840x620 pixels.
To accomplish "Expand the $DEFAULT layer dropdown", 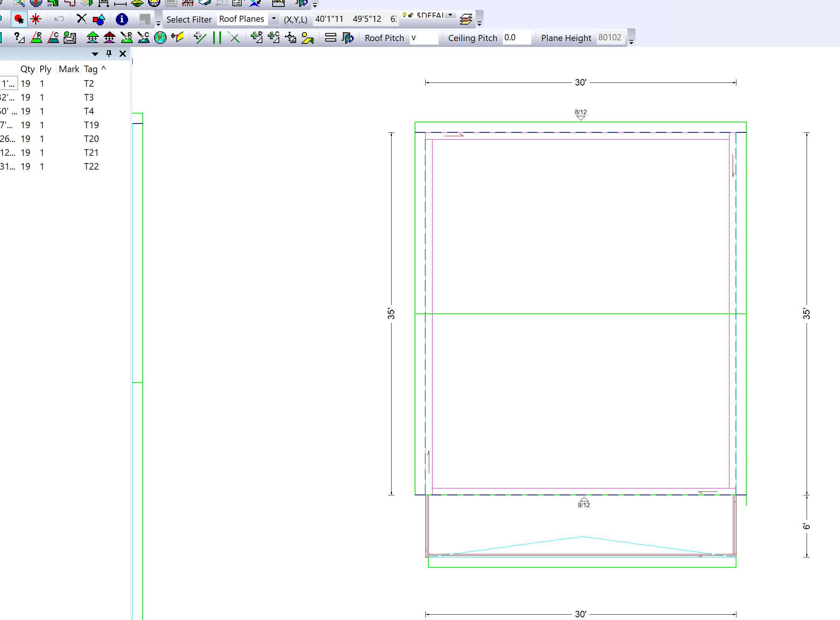I will coord(450,15).
